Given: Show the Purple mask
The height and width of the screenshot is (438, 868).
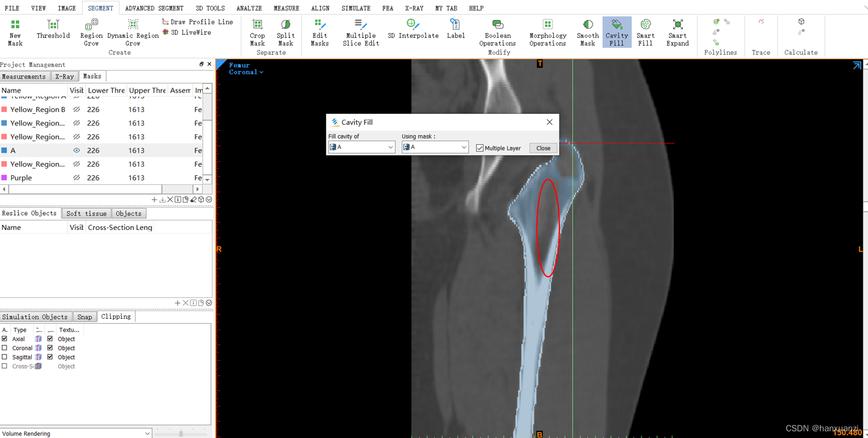Looking at the screenshot, I should click(x=77, y=178).
